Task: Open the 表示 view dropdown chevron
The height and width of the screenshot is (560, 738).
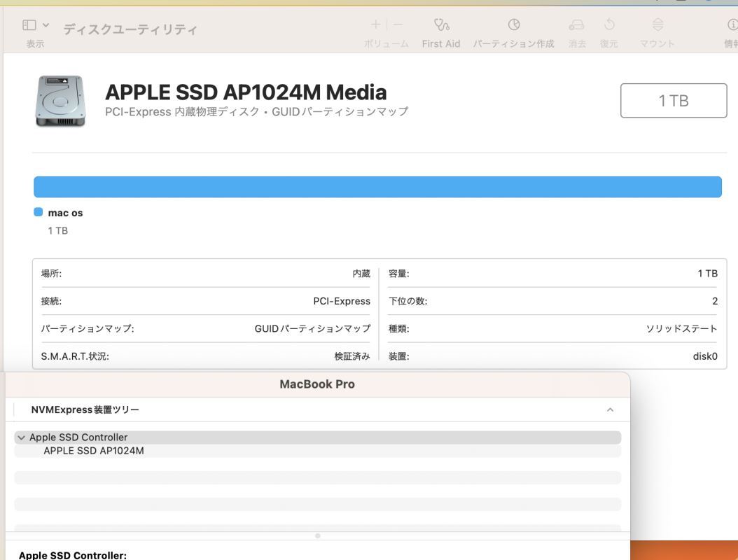Action: click(x=46, y=25)
